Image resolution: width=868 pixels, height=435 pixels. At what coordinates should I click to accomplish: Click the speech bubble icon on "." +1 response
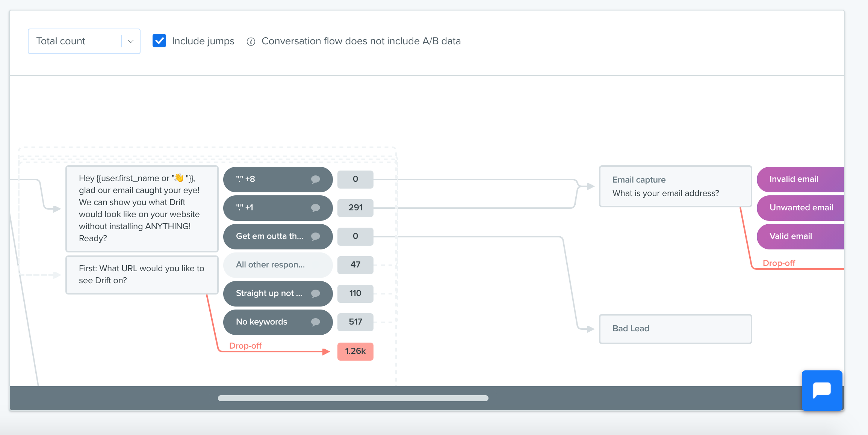316,208
